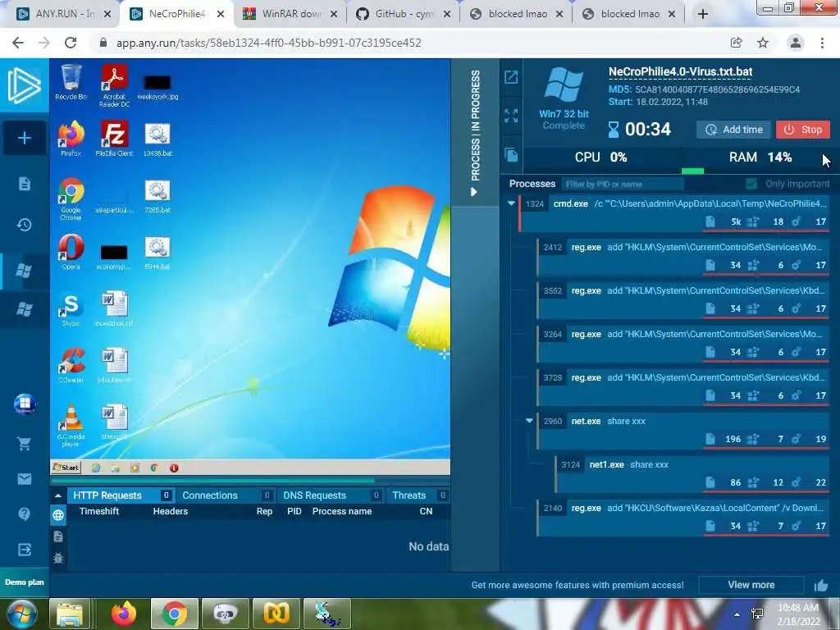
Task: Open help question mark icon
Action: point(24,514)
